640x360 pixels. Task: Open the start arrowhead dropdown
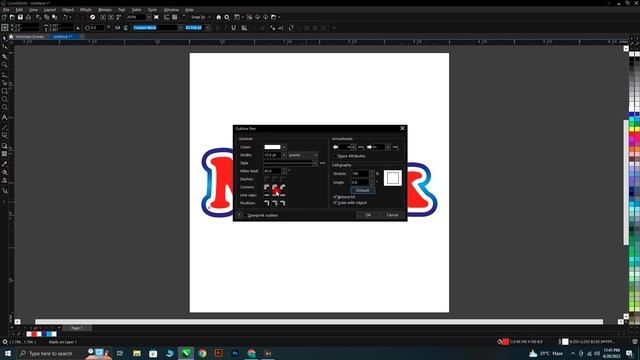pos(353,147)
